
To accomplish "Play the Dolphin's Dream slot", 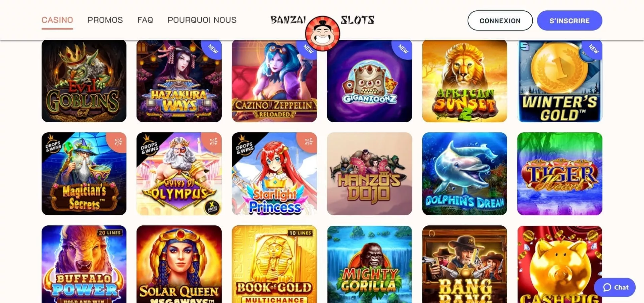I will [465, 174].
